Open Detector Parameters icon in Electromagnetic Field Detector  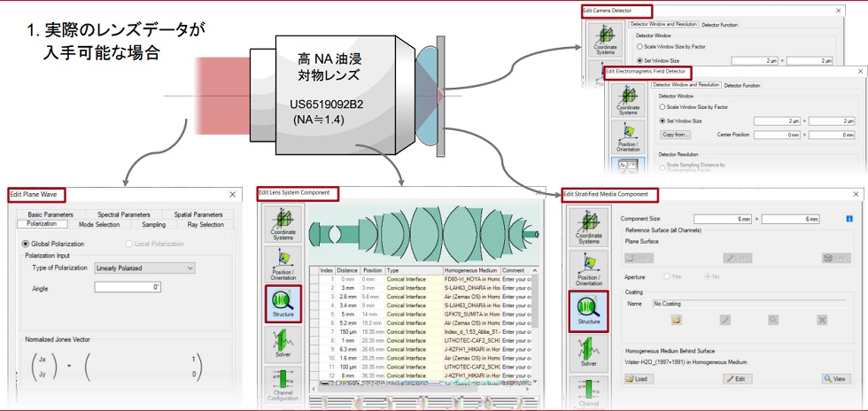coord(628,166)
